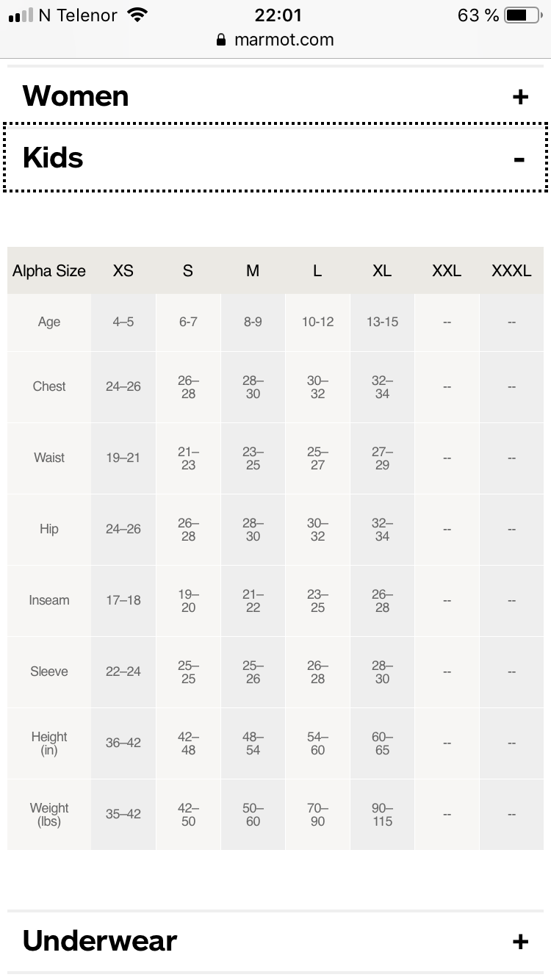Select the XXXL column header
This screenshot has width=551, height=980.
[511, 271]
